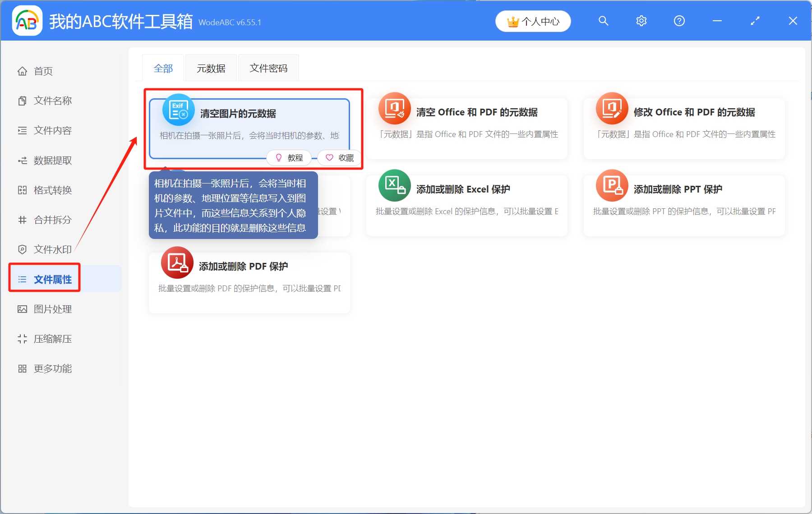The image size is (812, 514).
Task: Open the 清空 Office 和 PDF 的元数据 card
Action: 467,128
